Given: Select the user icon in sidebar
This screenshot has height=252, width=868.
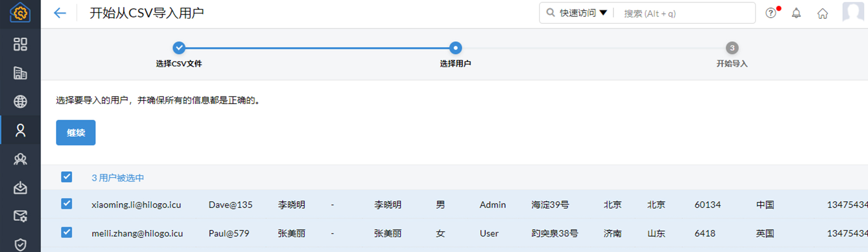Looking at the screenshot, I should (x=20, y=130).
